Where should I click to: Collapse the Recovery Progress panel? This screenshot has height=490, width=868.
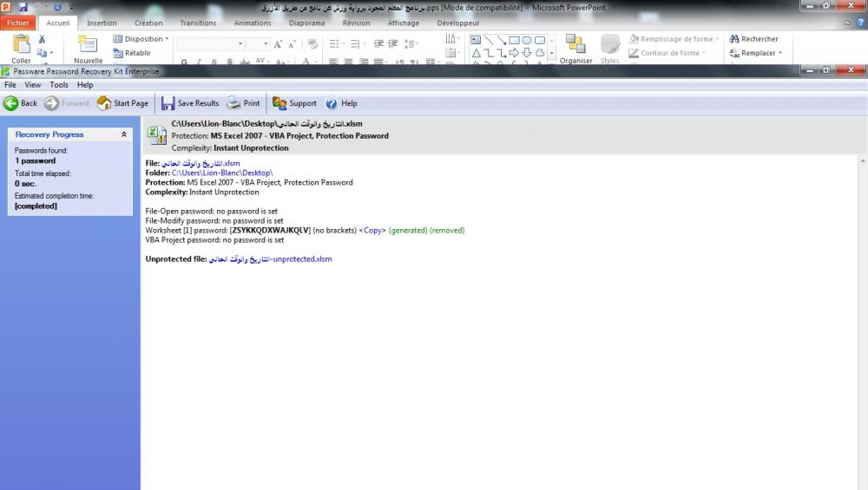pyautogui.click(x=124, y=134)
